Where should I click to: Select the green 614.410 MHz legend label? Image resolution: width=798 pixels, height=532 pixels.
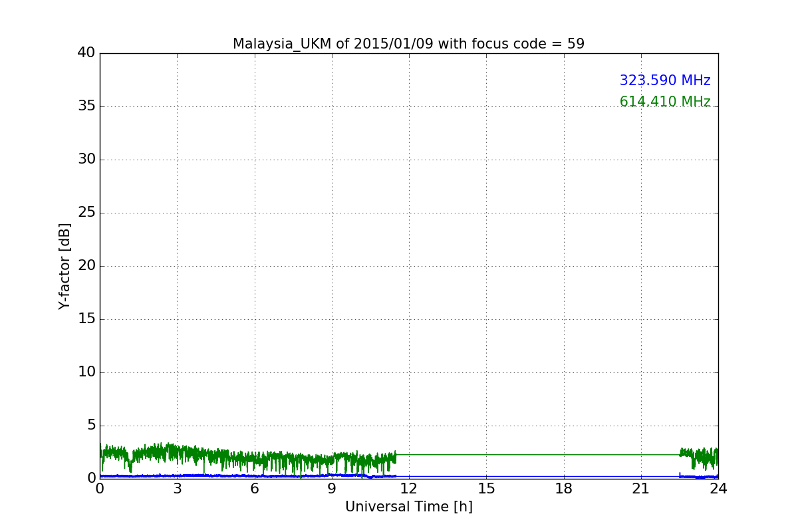[664, 102]
